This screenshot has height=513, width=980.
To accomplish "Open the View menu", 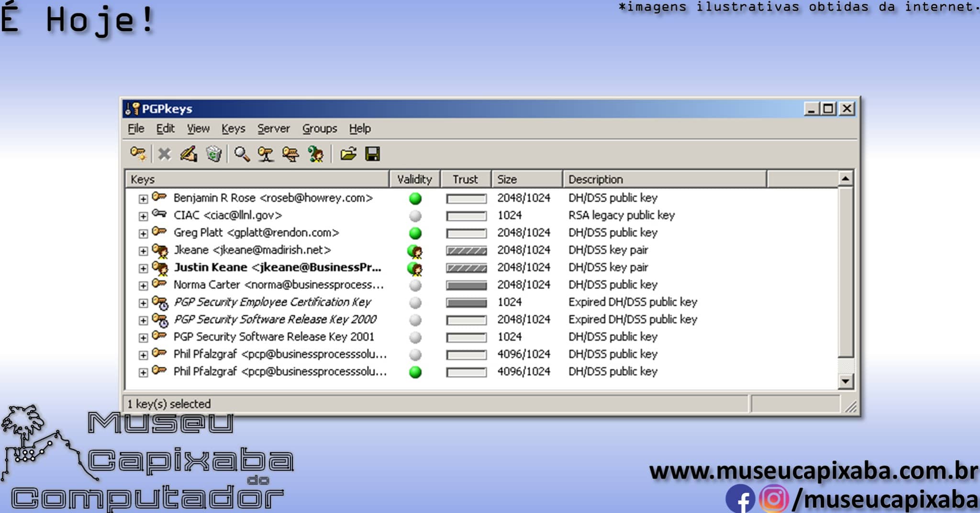I will pos(198,129).
